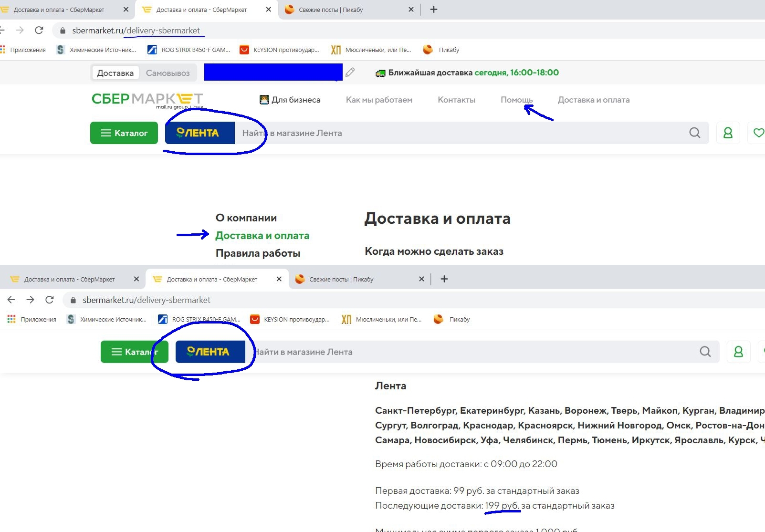Open Доставка и оплата header link
This screenshot has width=765, height=532.
click(x=594, y=100)
